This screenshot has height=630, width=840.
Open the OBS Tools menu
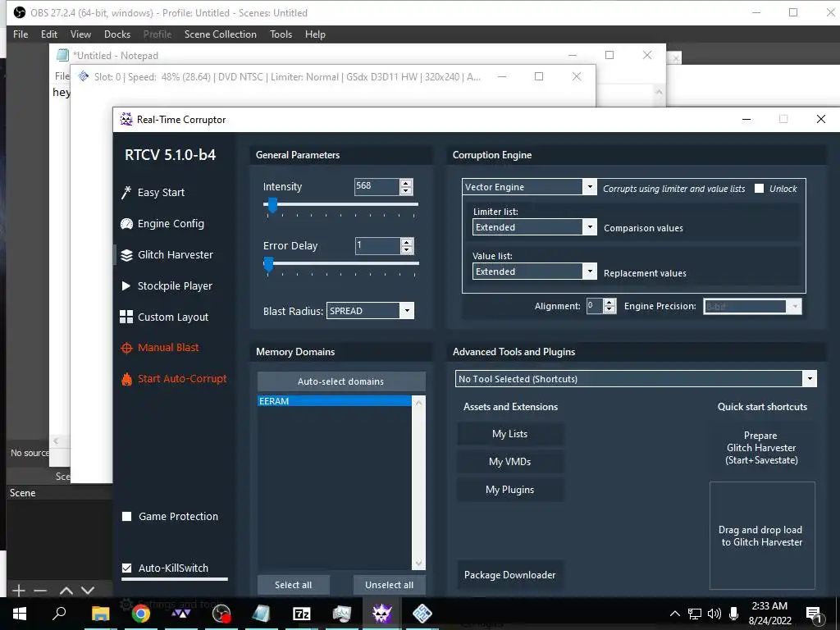coord(281,34)
